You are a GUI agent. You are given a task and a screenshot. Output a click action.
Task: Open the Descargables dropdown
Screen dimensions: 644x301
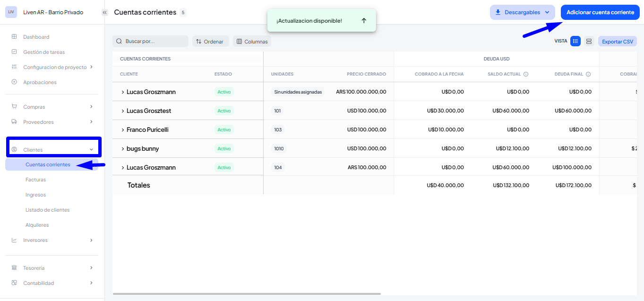click(x=522, y=12)
